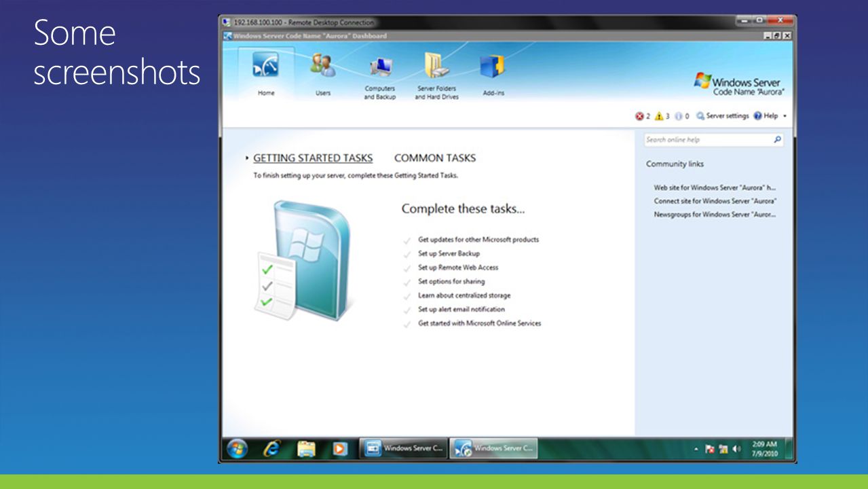Open Get updates for other Microsoft products

[478, 240]
